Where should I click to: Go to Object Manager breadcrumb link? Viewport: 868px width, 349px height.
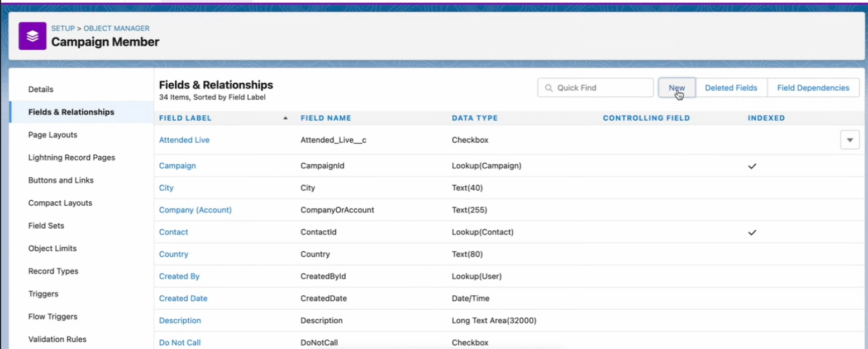(116, 29)
